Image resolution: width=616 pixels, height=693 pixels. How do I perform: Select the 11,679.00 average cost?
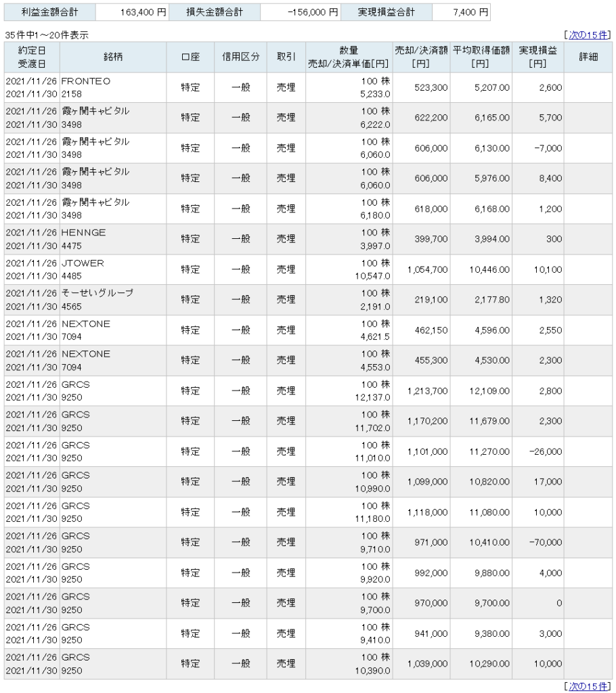coord(489,421)
